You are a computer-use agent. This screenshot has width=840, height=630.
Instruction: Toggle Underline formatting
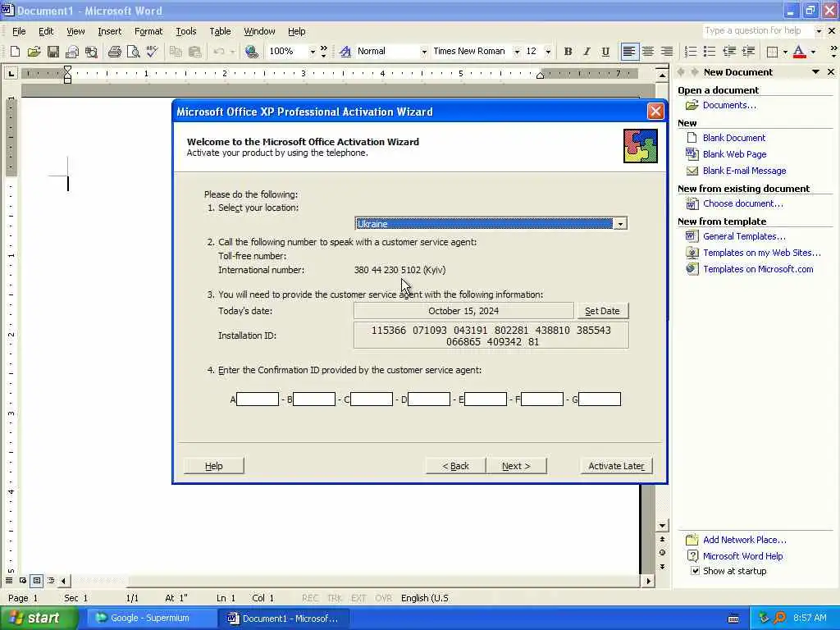tap(605, 52)
